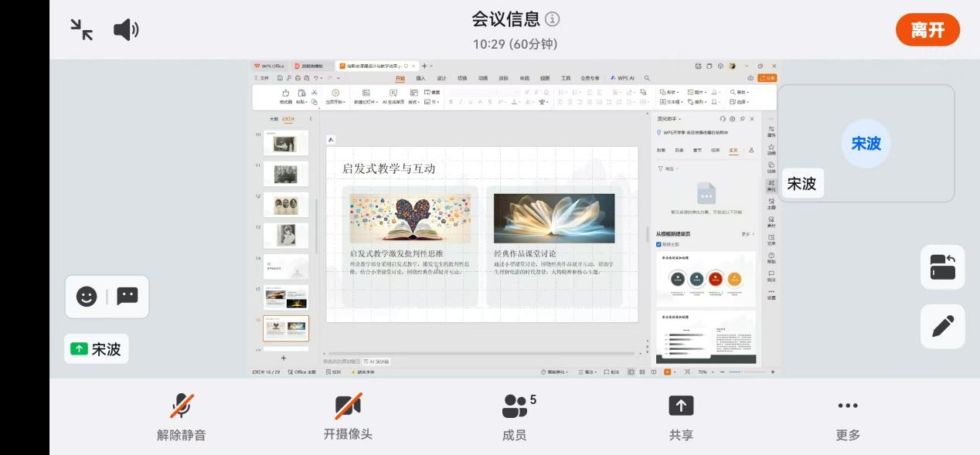The height and width of the screenshot is (455, 980).
Task: Open the emoji reactions smiley icon
Action: 87,296
